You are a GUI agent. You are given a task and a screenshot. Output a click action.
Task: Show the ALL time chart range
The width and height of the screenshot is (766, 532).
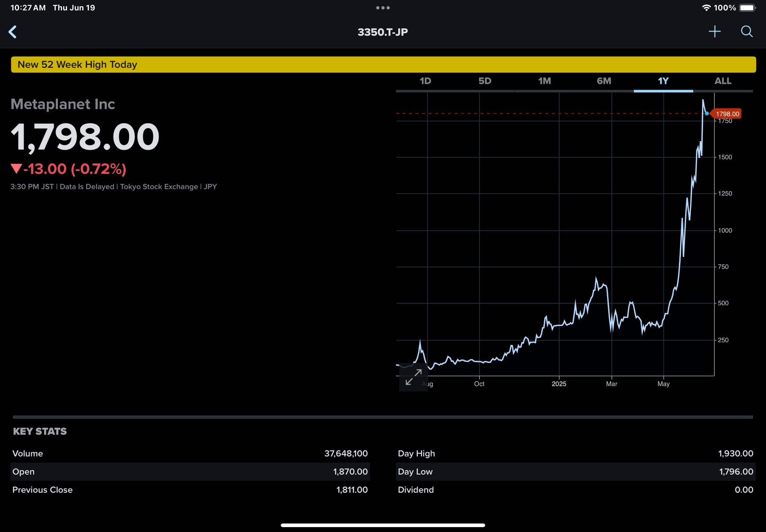coord(723,81)
